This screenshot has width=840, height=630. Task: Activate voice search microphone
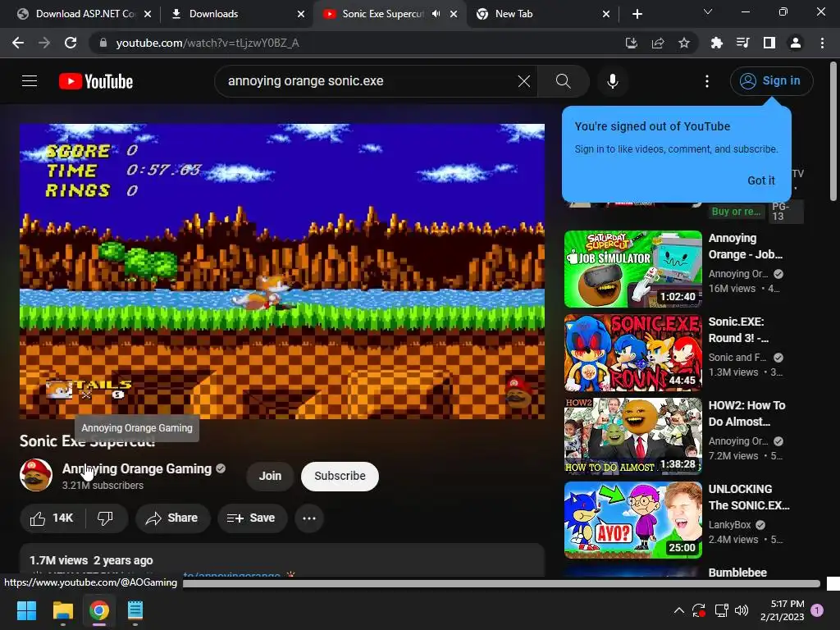point(613,81)
